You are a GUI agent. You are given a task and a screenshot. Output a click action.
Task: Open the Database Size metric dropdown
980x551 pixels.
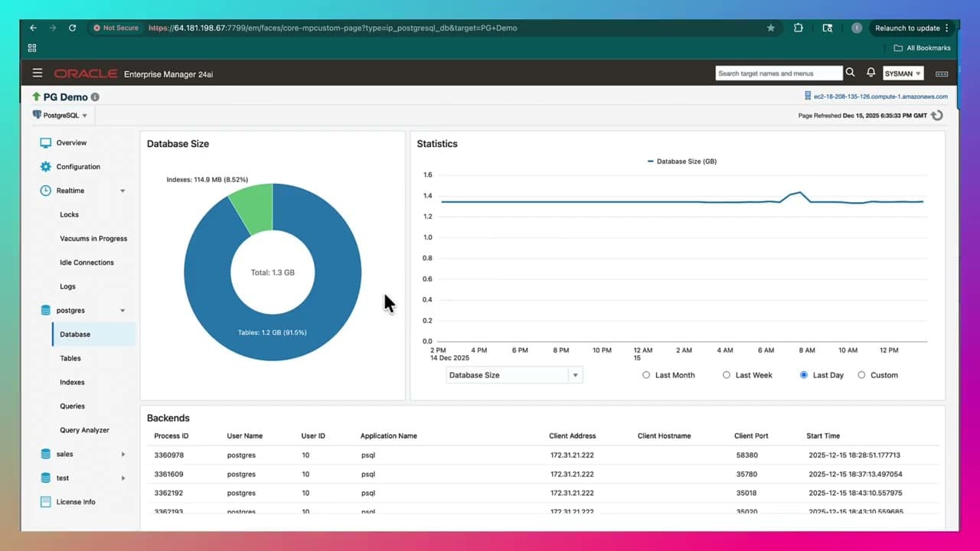(575, 375)
